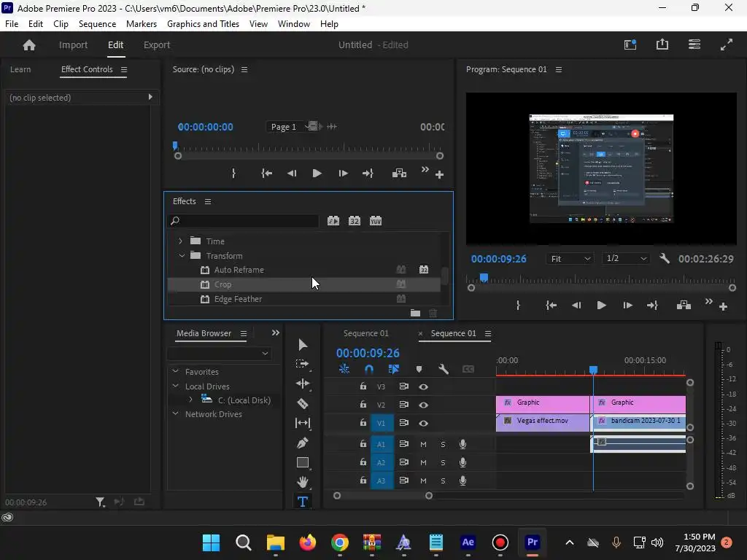Image resolution: width=747 pixels, height=560 pixels.
Task: Play the Program monitor sequence
Action: point(601,306)
